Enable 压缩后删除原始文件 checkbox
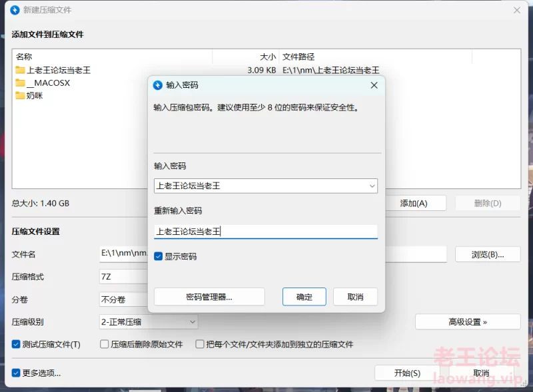The height and width of the screenshot is (392, 533). point(104,344)
